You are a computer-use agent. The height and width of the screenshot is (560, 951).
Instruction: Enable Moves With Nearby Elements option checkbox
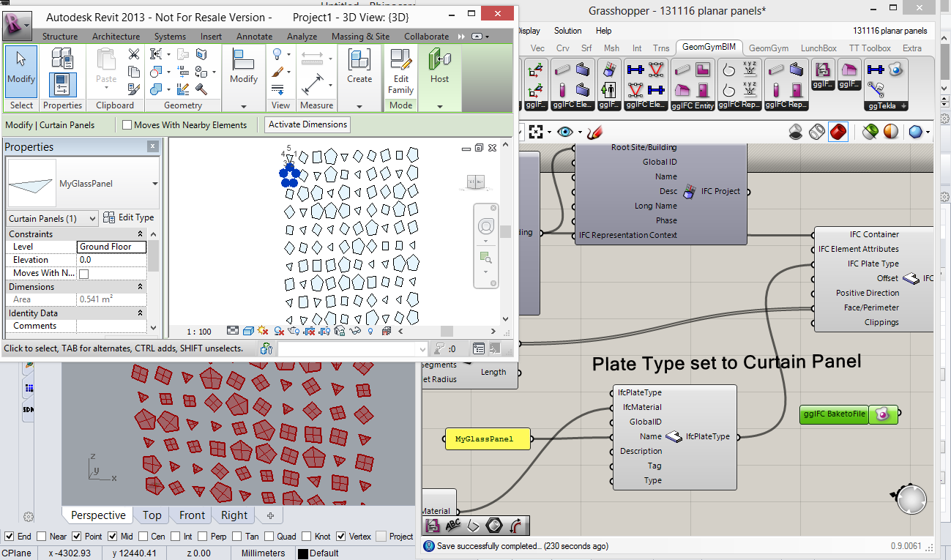[127, 125]
